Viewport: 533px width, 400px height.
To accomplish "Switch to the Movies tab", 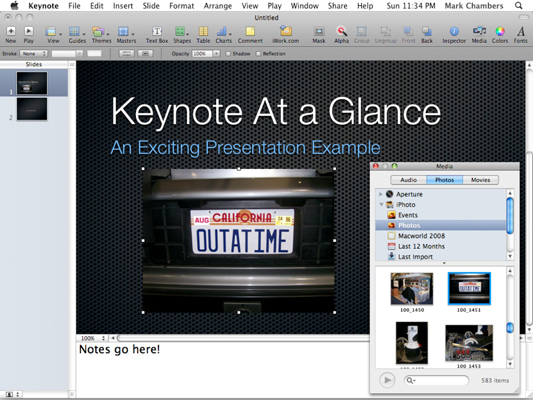I will point(480,180).
